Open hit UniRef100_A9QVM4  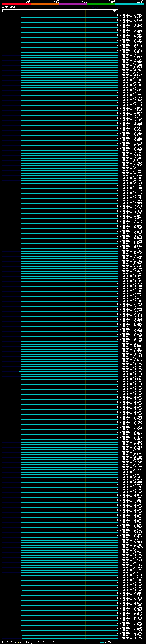click(131, 65)
